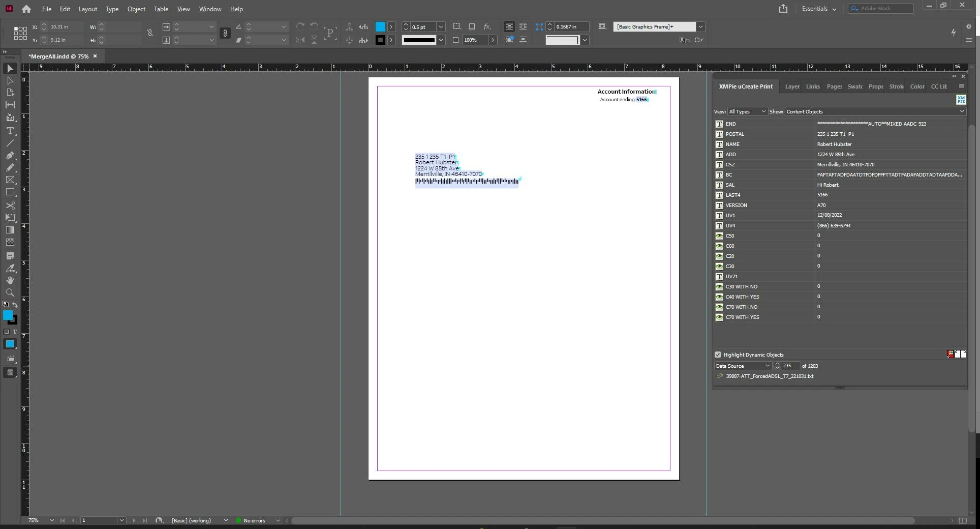Click the XMPie logo icon in panel

pyautogui.click(x=961, y=100)
